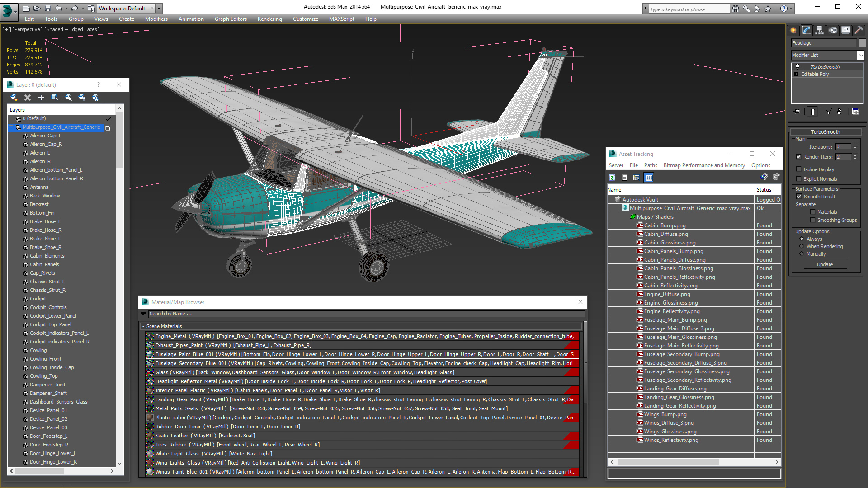Click Open File folder icon

tap(37, 8)
